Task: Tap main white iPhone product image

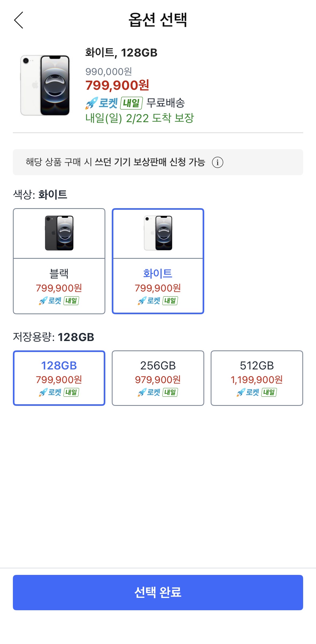Action: pos(45,85)
